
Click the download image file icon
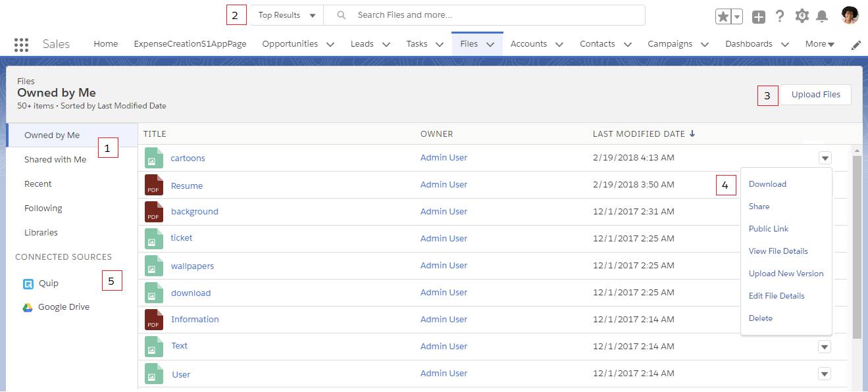pos(153,293)
